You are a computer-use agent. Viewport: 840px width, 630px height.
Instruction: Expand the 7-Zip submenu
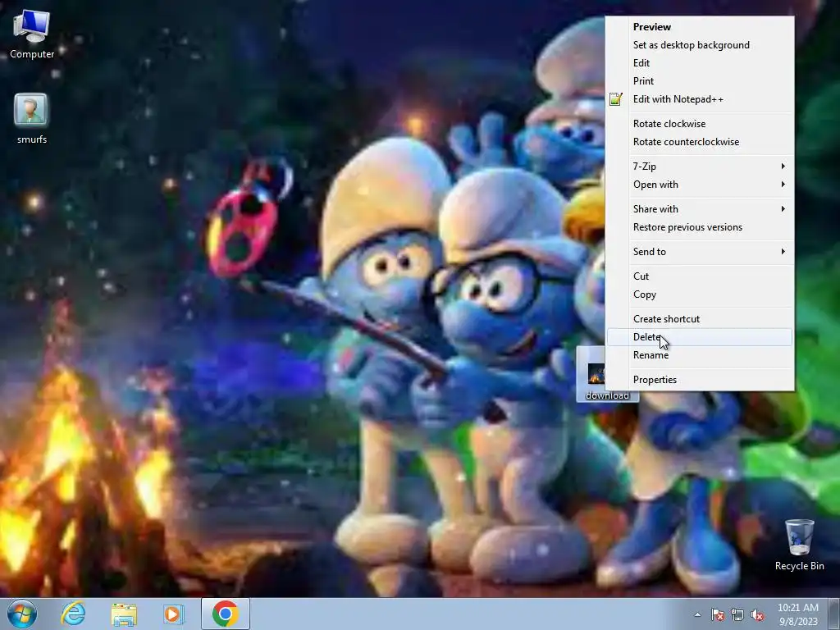click(700, 167)
